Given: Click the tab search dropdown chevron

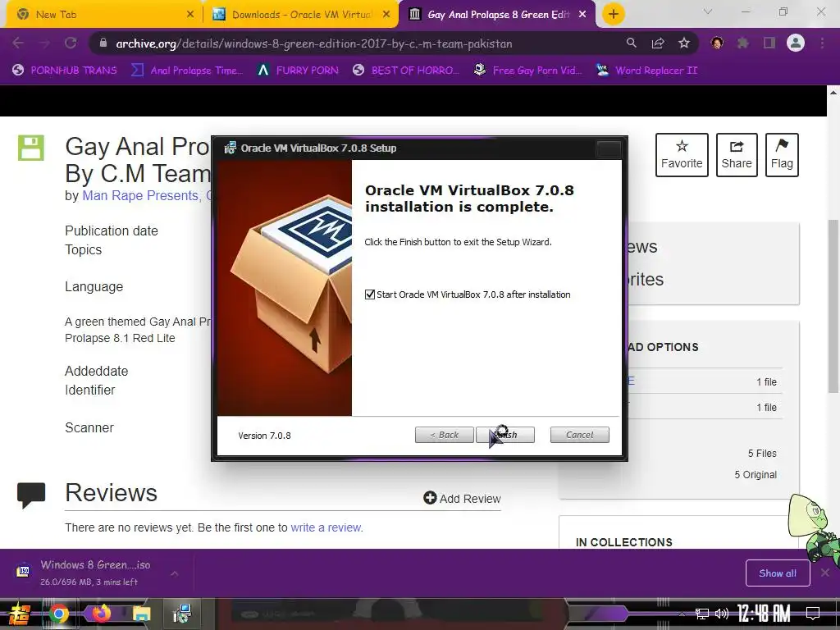Looking at the screenshot, I should click(x=708, y=11).
